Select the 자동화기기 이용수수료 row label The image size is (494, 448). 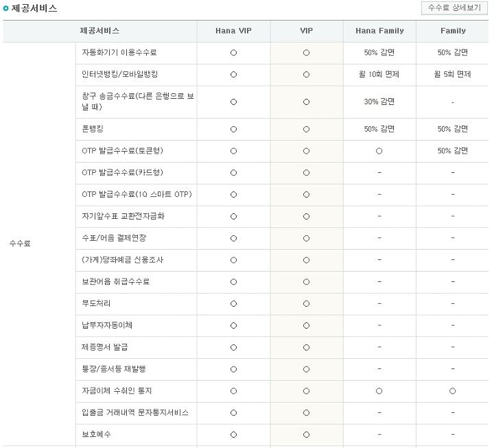119,53
